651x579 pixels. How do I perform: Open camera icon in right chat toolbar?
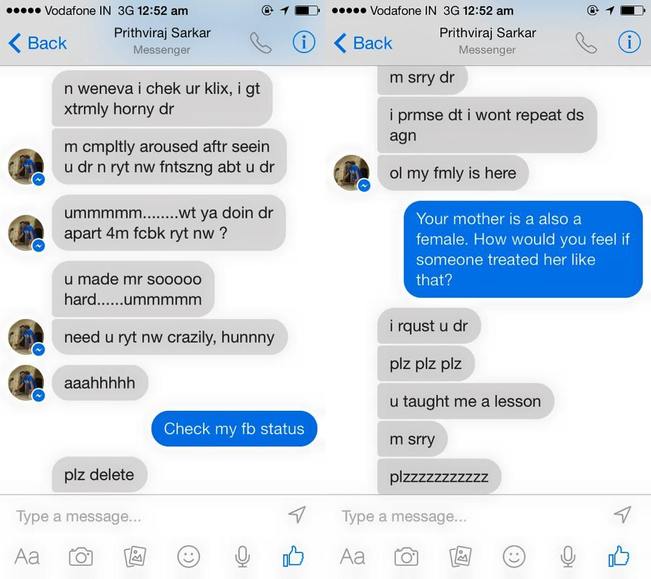click(406, 557)
